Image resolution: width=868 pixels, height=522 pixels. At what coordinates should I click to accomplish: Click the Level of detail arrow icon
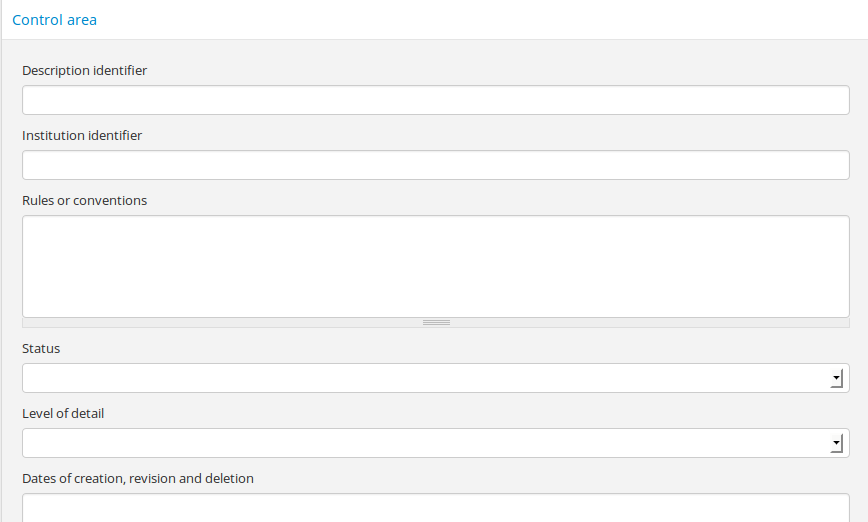coord(837,443)
